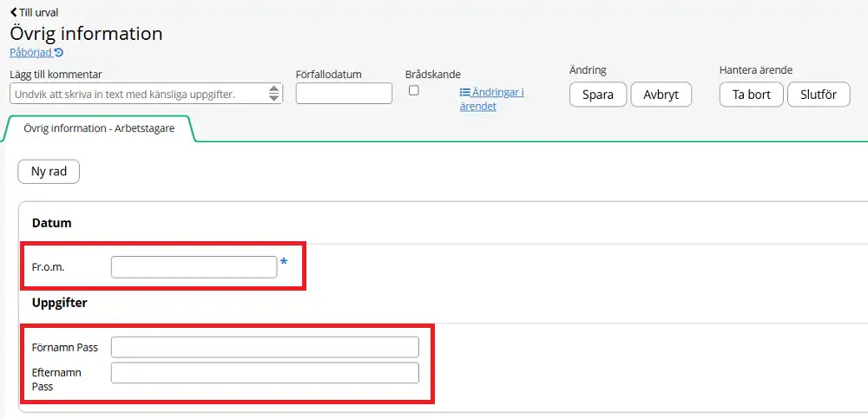
Task: Click the back chevron beside Till urval
Action: coord(13,12)
